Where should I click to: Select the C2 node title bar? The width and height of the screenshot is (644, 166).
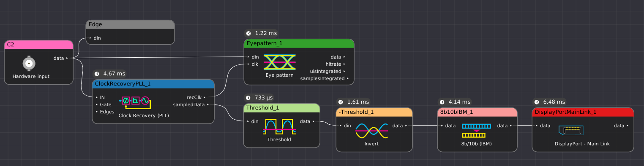tap(39, 45)
